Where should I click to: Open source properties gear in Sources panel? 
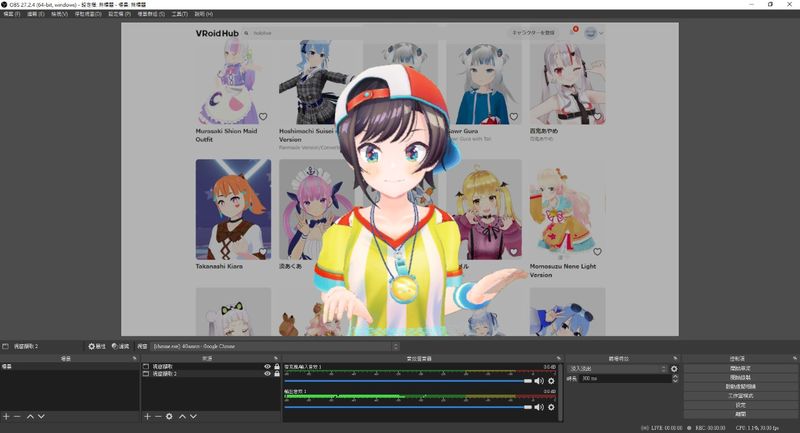169,417
